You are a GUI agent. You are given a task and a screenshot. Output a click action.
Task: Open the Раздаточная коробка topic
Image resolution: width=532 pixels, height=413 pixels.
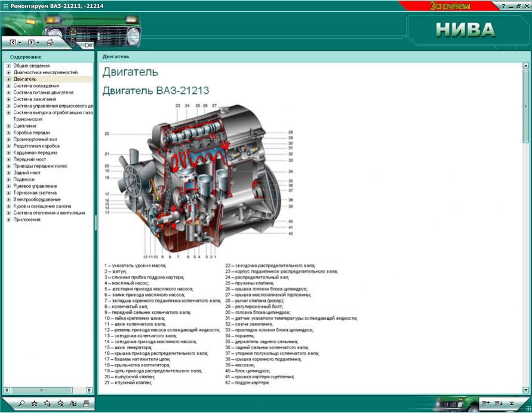(36, 146)
